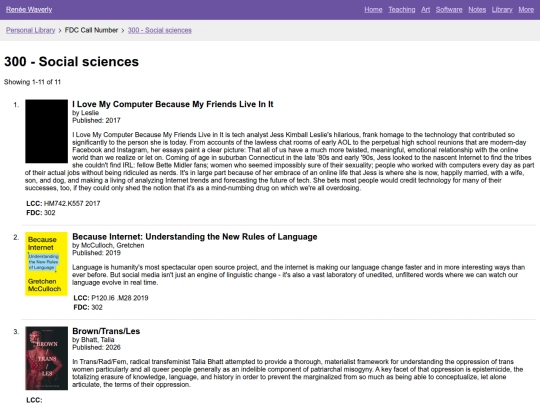Image resolution: width=540 pixels, height=405 pixels.
Task: Click FDC: 302 under Because Internet
Action: click(x=88, y=307)
